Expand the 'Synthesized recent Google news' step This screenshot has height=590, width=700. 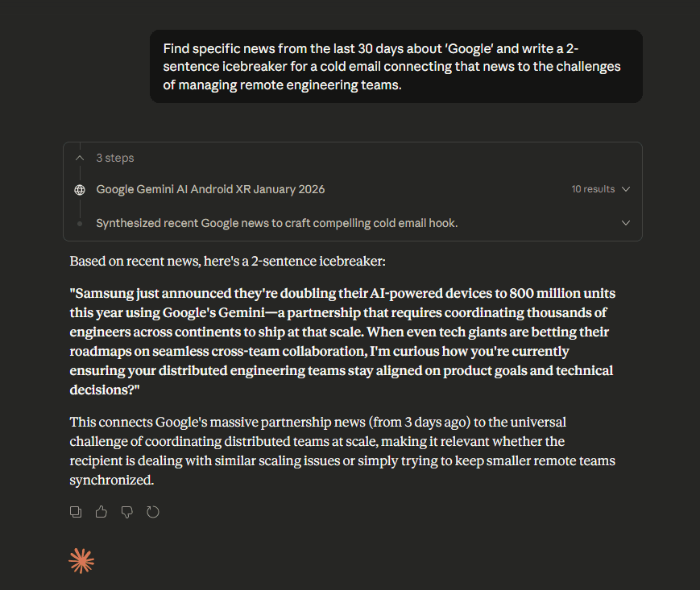tap(626, 223)
